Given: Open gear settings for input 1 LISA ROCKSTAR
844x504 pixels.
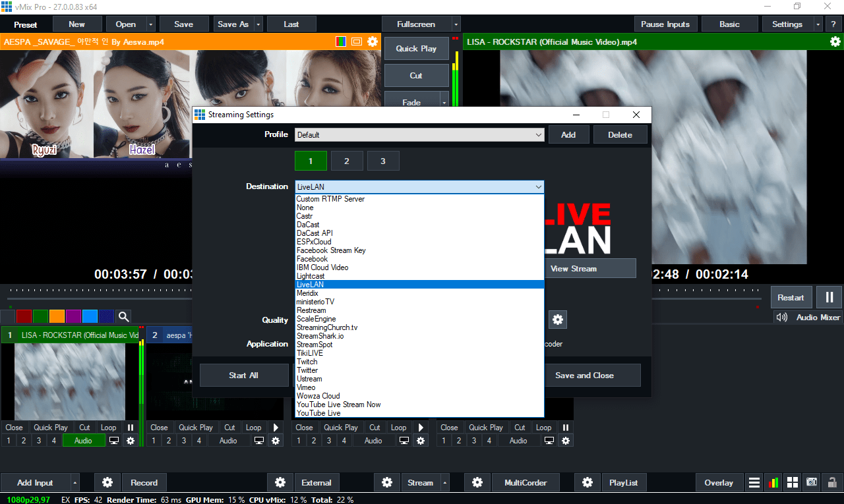Looking at the screenshot, I should click(130, 440).
